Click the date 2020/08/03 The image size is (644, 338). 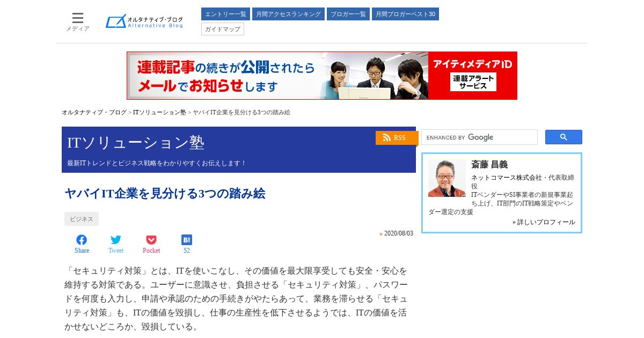tap(399, 233)
